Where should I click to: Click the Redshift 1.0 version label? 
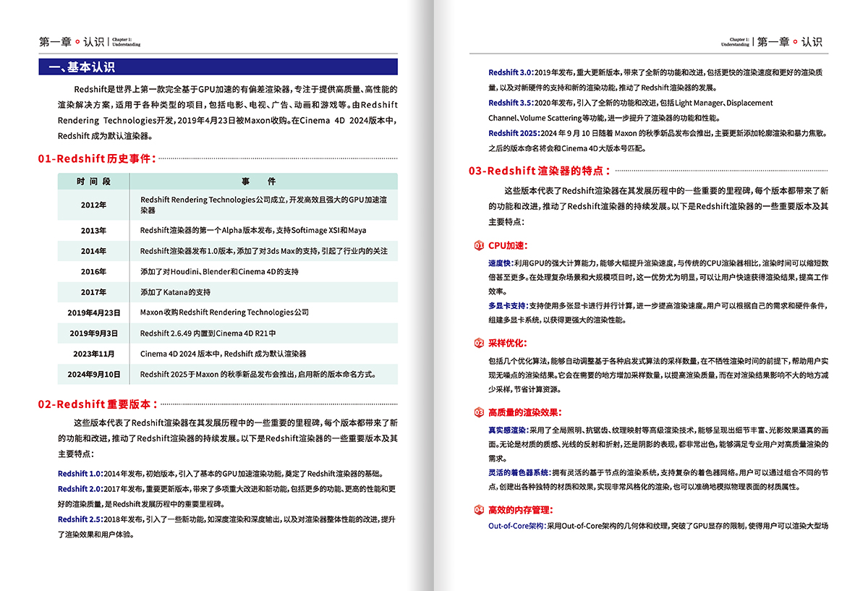tap(80, 474)
